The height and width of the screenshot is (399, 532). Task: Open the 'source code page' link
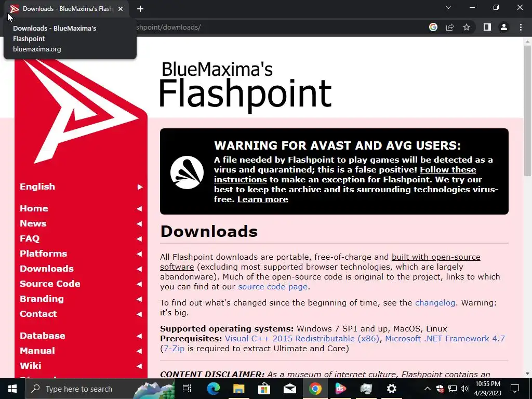[x=273, y=287]
